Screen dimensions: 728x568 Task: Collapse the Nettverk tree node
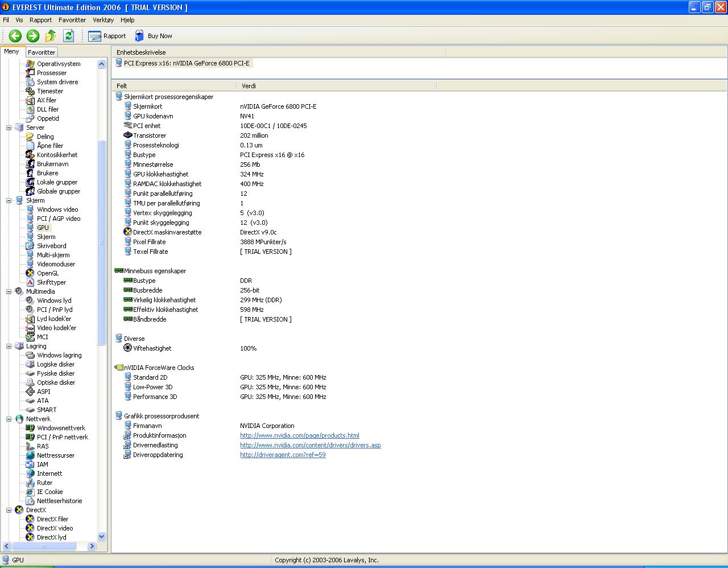(x=9, y=419)
